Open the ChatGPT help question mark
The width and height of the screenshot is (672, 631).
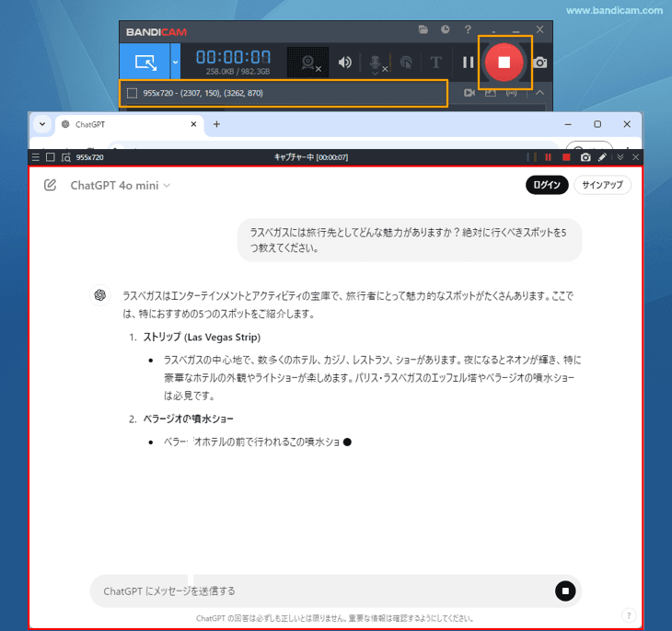[x=629, y=615]
